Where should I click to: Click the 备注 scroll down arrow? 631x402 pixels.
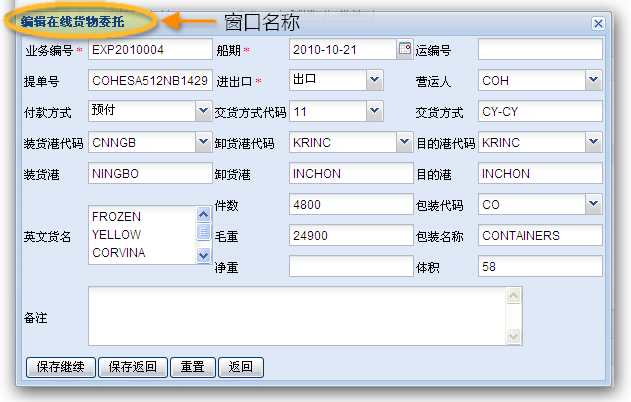point(513,336)
